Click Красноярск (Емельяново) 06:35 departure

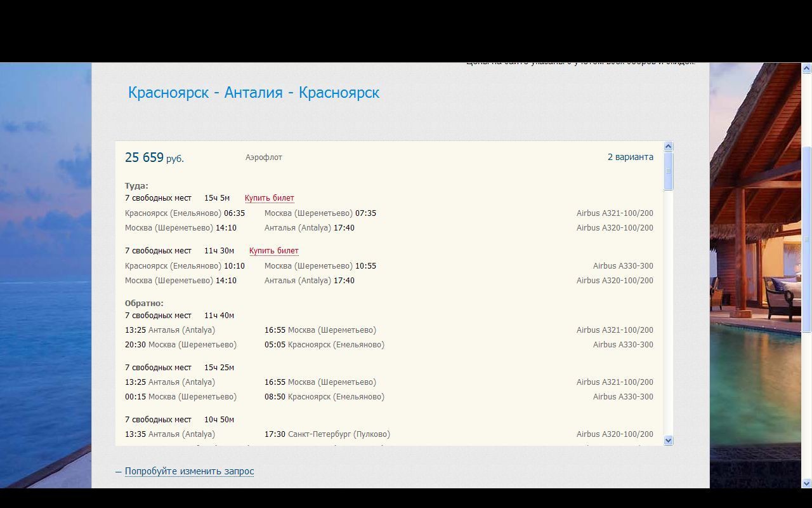click(185, 213)
